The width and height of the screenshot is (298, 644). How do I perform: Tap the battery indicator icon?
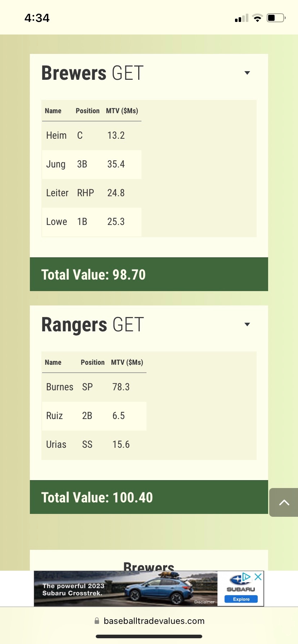276,18
